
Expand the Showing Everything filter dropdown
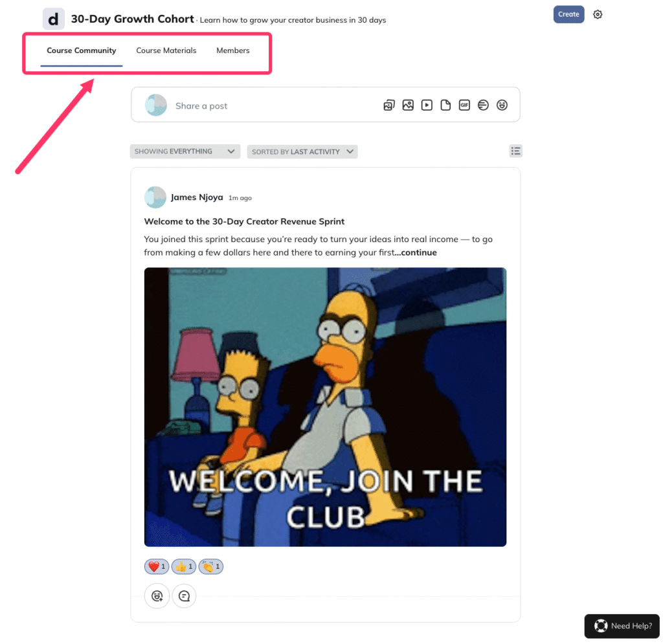(185, 151)
